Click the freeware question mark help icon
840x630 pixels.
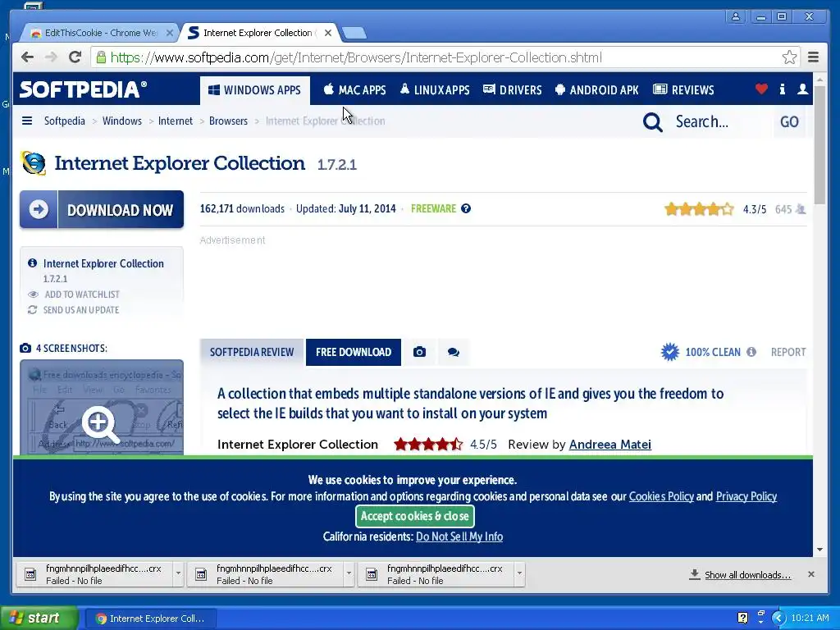coord(466,209)
